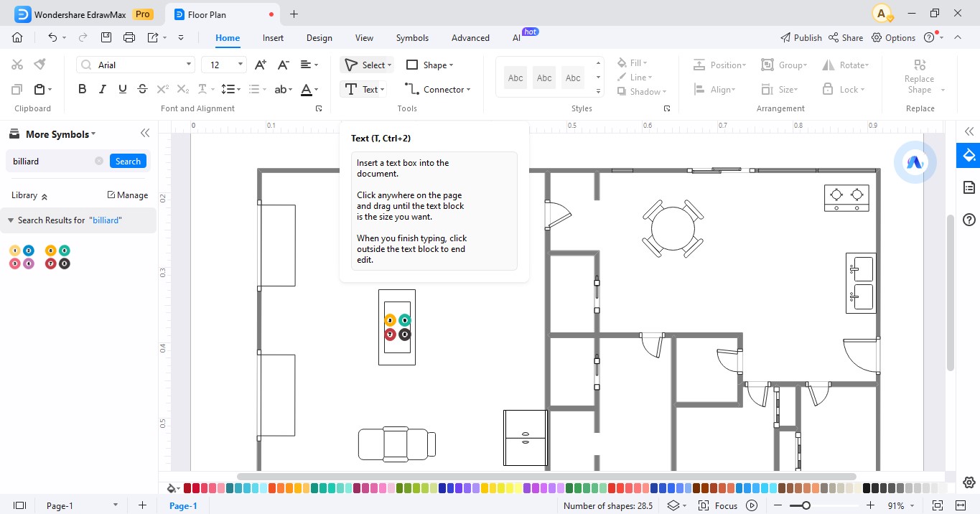Click Manage in the Library row
Image resolution: width=980 pixels, height=514 pixels.
click(127, 195)
